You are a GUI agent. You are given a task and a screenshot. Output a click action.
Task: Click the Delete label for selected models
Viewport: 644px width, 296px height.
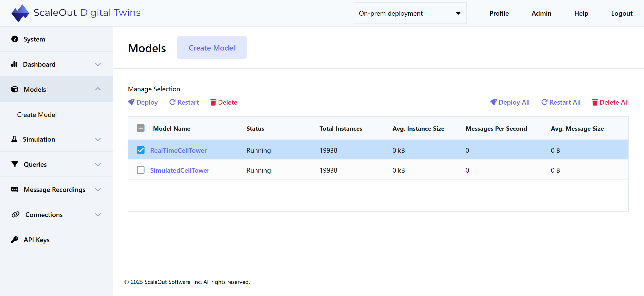point(227,102)
